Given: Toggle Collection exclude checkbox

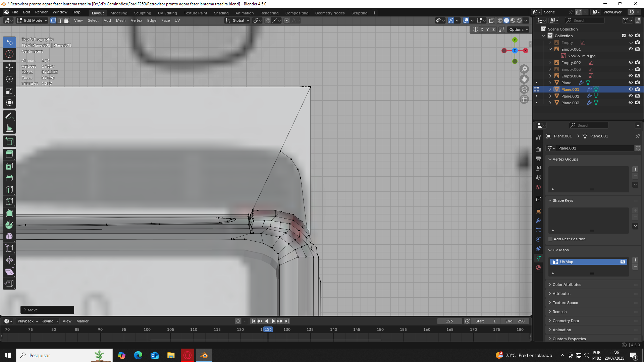Looking at the screenshot, I should point(624,36).
